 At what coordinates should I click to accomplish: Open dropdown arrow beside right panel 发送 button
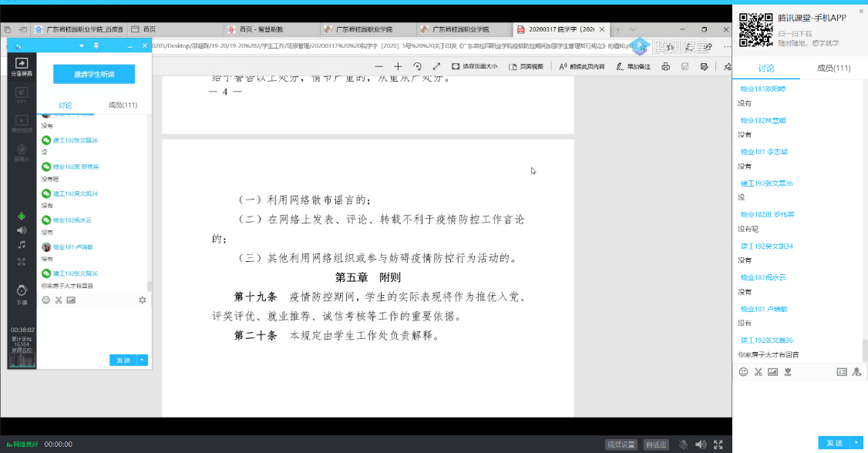856,443
